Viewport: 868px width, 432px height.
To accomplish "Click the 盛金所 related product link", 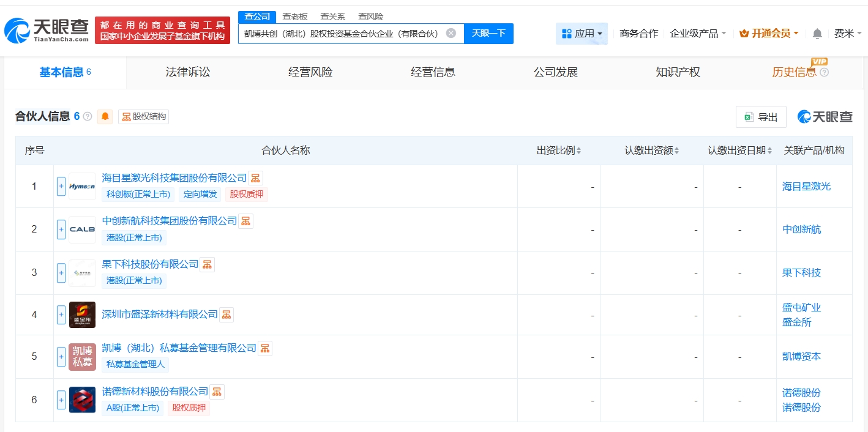I will coord(797,322).
